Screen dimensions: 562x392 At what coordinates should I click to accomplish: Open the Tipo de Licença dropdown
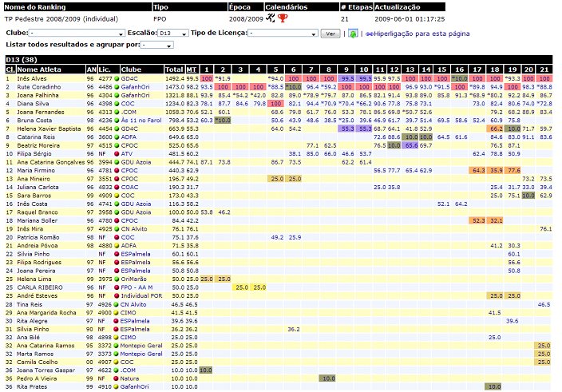click(283, 33)
